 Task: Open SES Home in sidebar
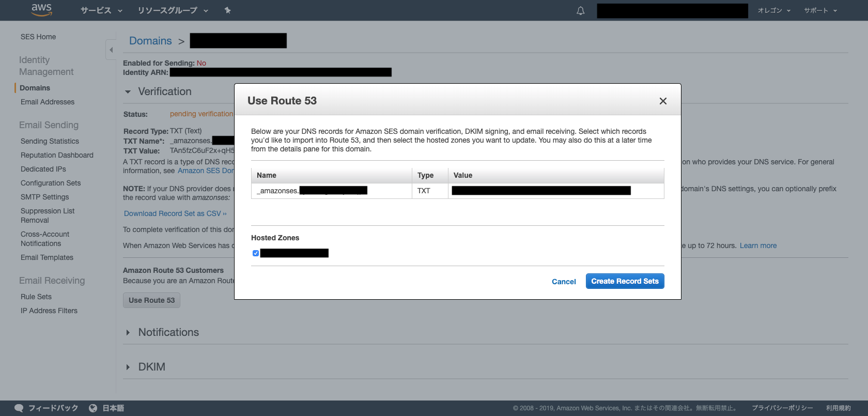(x=38, y=37)
